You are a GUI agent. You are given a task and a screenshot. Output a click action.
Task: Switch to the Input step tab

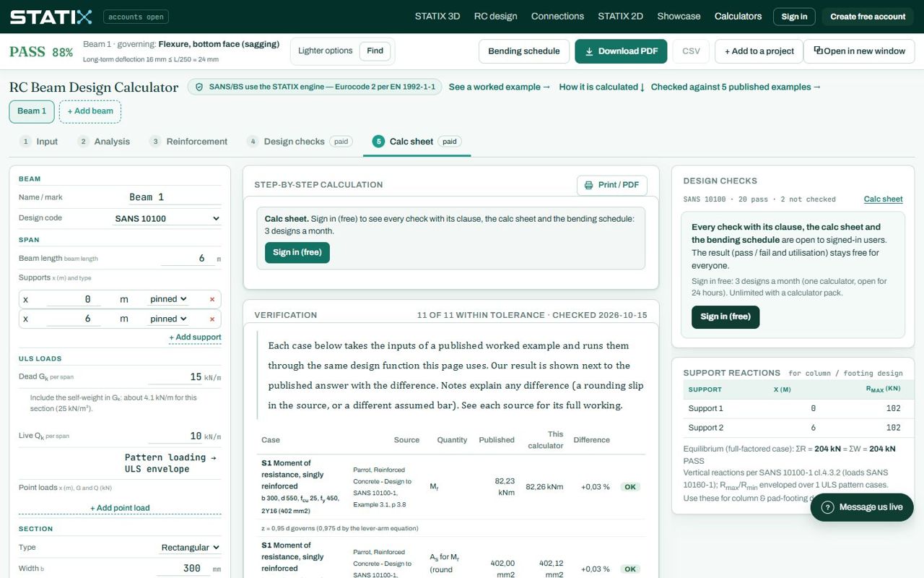(x=39, y=142)
